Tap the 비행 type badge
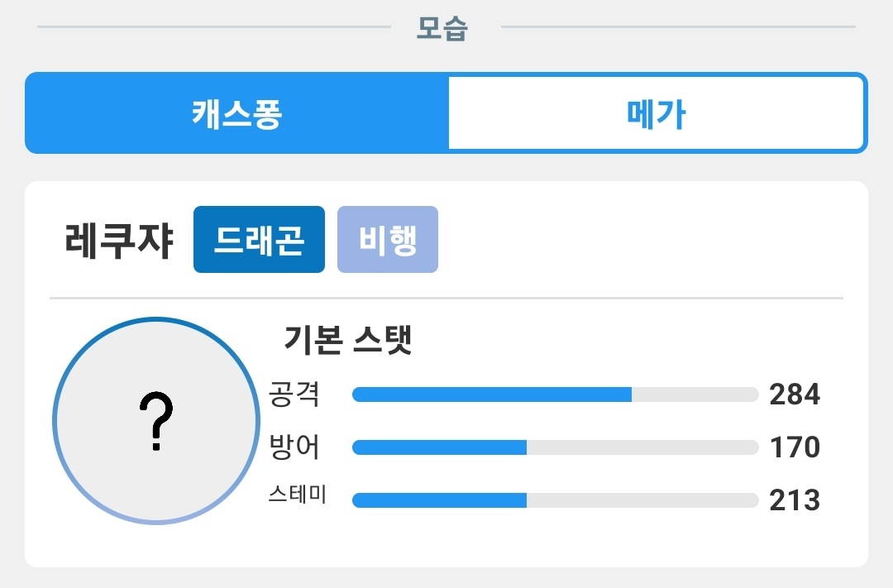The height and width of the screenshot is (588, 893). coord(387,240)
